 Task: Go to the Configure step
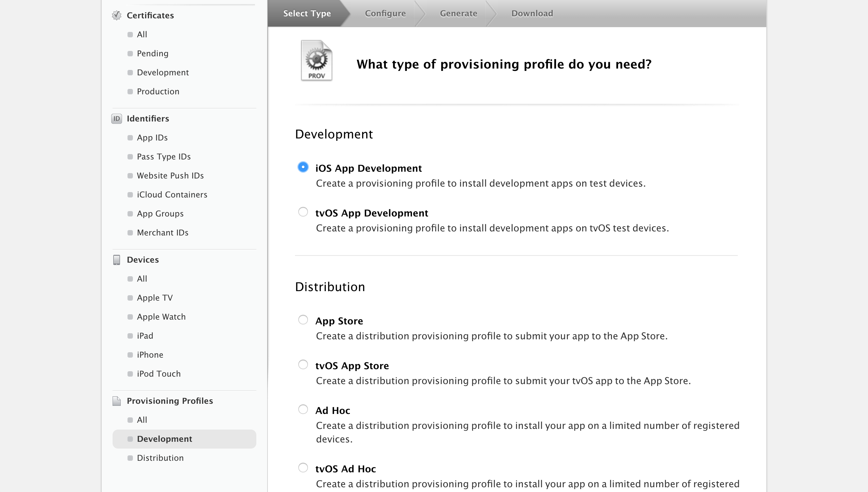(385, 13)
